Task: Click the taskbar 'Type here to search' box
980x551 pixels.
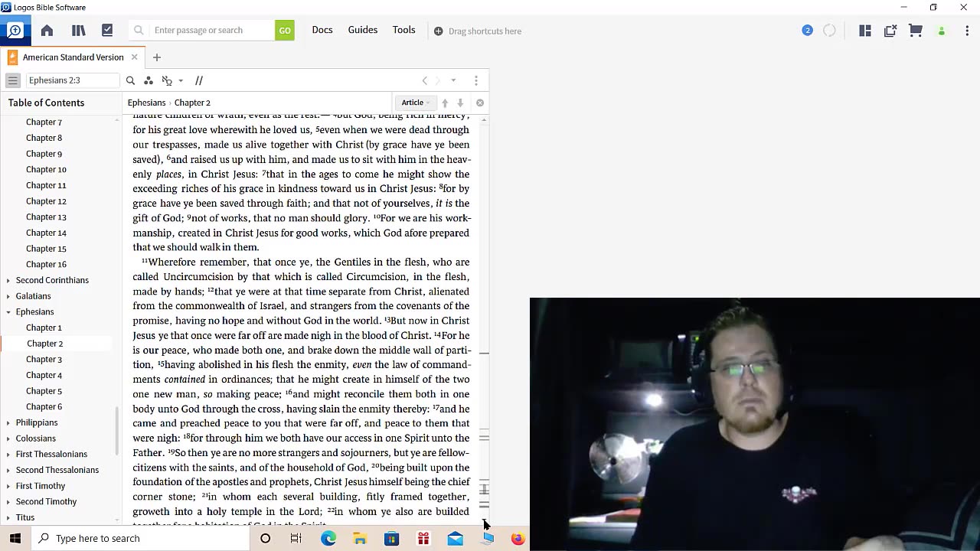Action: pyautogui.click(x=141, y=539)
